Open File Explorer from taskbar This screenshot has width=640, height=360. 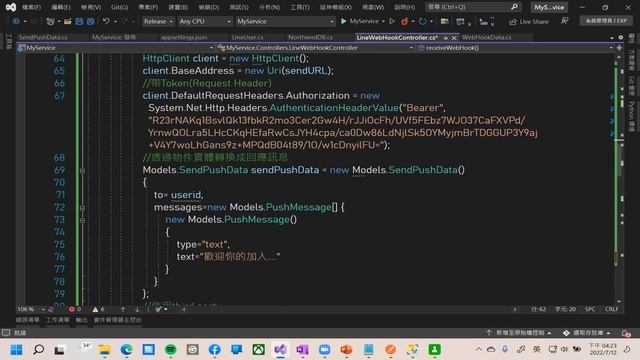(x=104, y=349)
